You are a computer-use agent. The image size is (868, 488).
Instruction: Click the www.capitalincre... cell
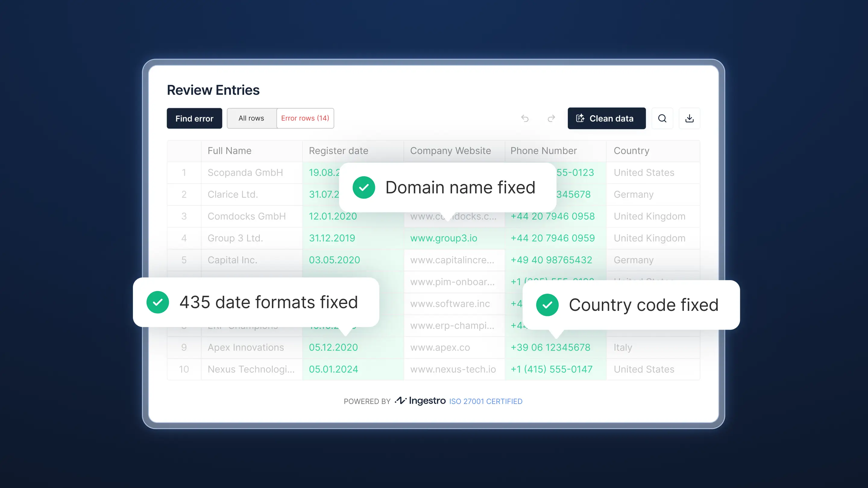(x=454, y=260)
